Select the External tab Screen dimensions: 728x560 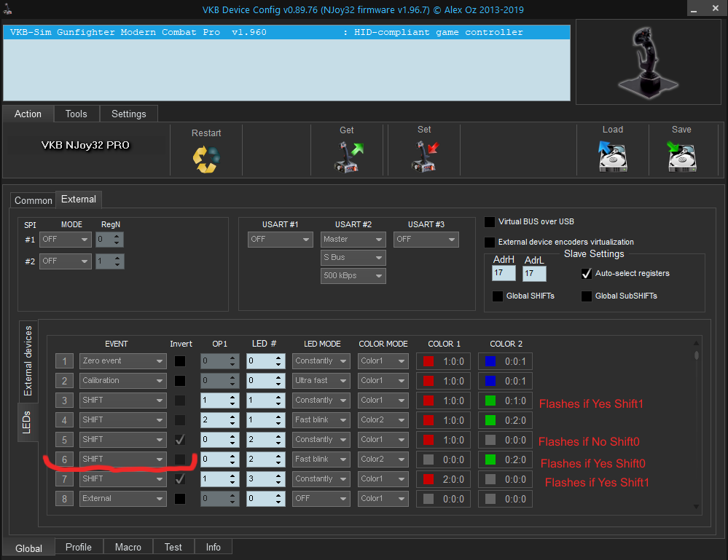coord(79,199)
